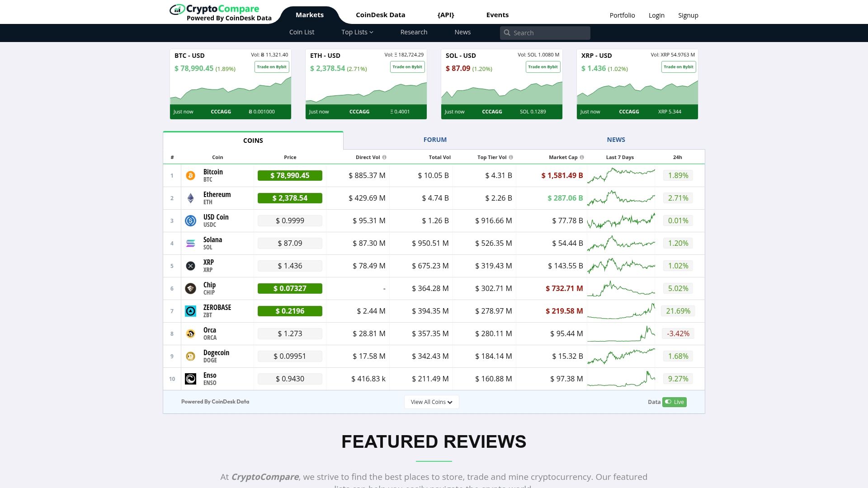
Task: Select the COINS tab
Action: [253, 141]
